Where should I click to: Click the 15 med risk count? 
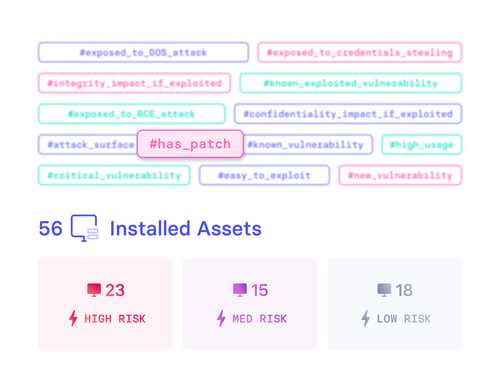point(260,290)
